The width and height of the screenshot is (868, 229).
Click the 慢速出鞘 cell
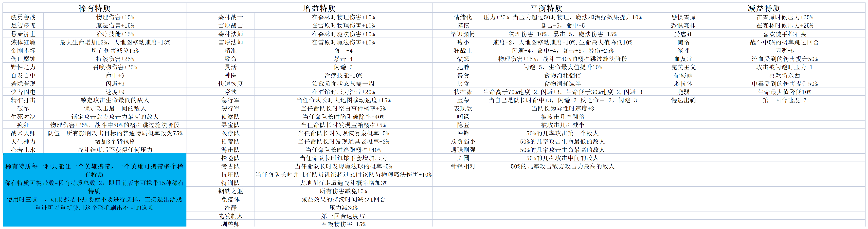click(x=683, y=100)
